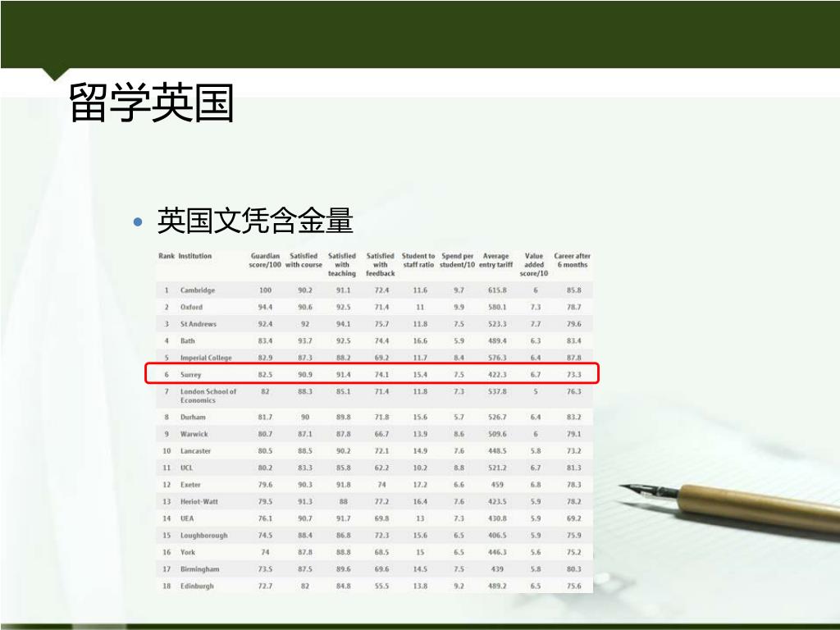
Task: Click the Oxford row name
Action: point(191,307)
